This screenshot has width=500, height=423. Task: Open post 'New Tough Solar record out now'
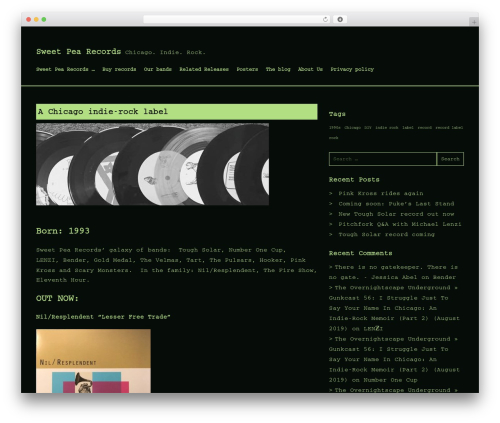point(396,214)
